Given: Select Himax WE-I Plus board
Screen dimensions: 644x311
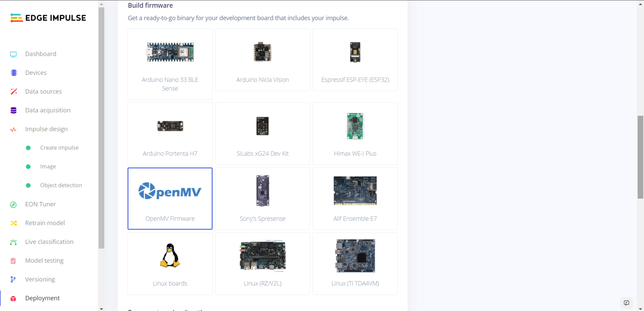Looking at the screenshot, I should pos(355,133).
